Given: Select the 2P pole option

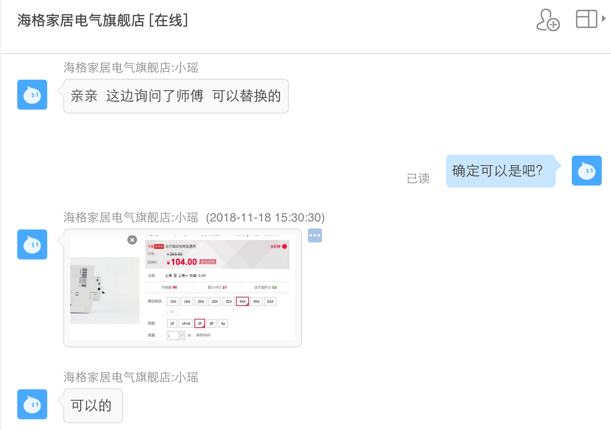Looking at the screenshot, I should pos(199,324).
